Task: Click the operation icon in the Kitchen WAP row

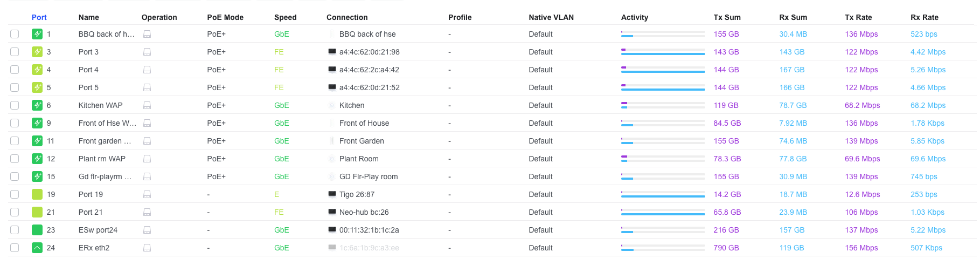Action: [x=147, y=105]
